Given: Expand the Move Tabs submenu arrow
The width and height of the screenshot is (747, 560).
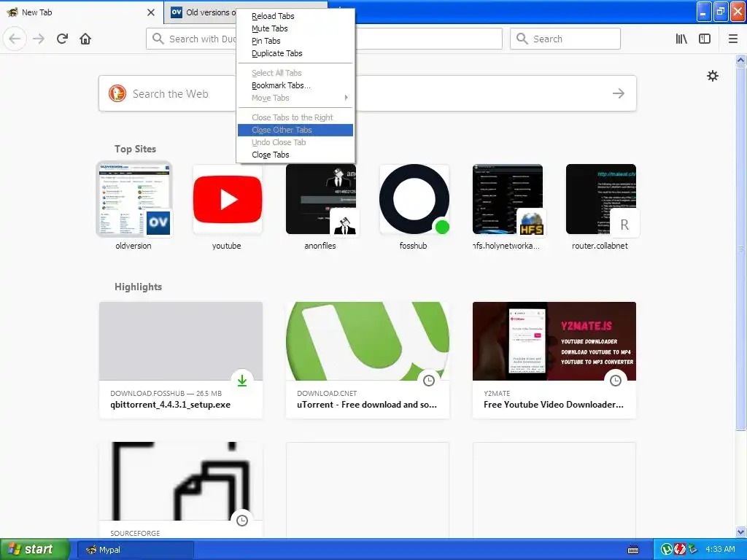Looking at the screenshot, I should (x=347, y=98).
